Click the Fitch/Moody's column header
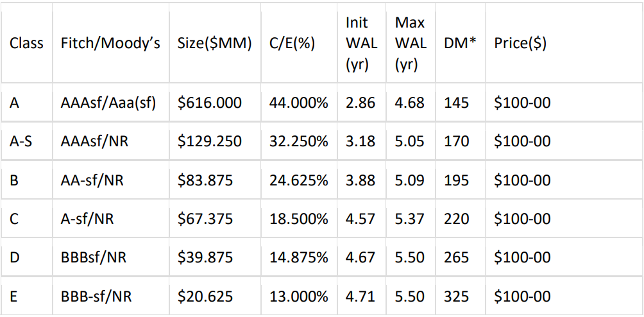Image resolution: width=644 pixels, height=317 pixels. click(110, 44)
